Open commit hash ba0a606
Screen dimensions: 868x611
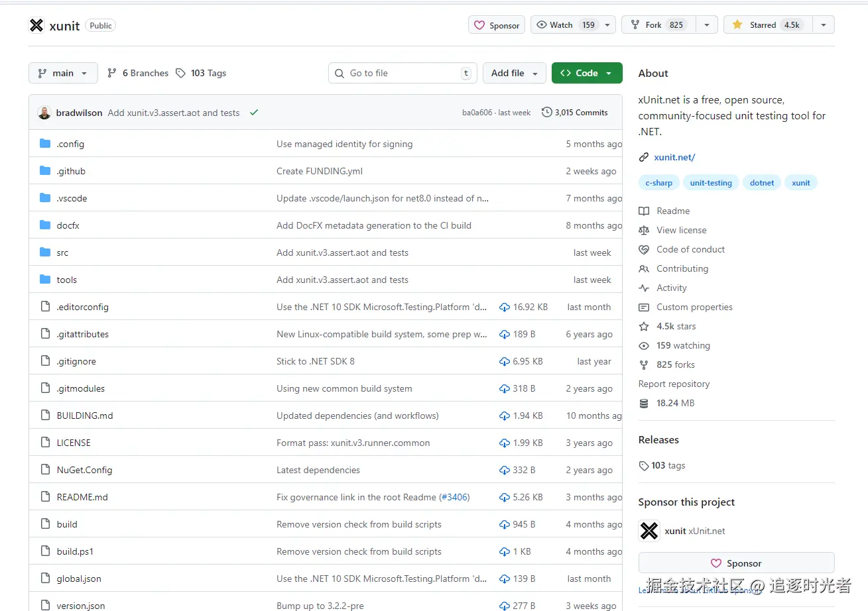[x=477, y=113]
